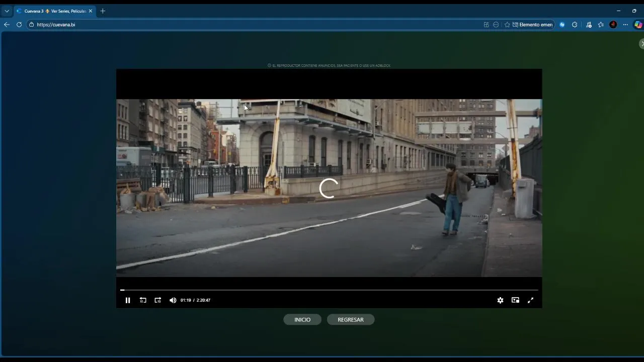The width and height of the screenshot is (644, 362).
Task: Open the Settings and more menu
Action: [x=625, y=25]
